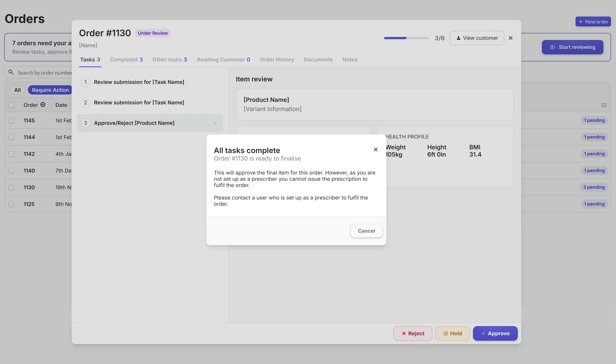Click the person icon in View customer

(x=458, y=38)
